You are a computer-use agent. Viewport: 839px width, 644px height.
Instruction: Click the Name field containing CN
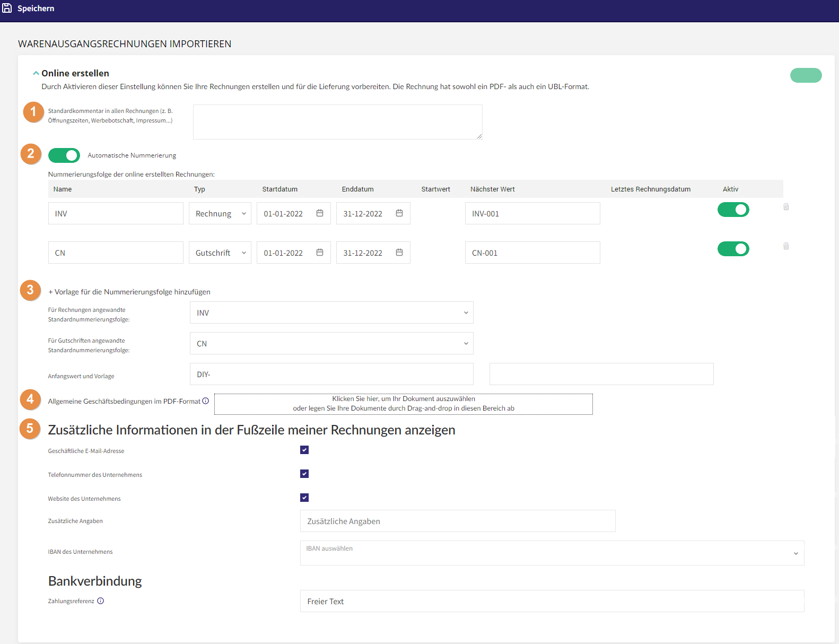click(116, 253)
